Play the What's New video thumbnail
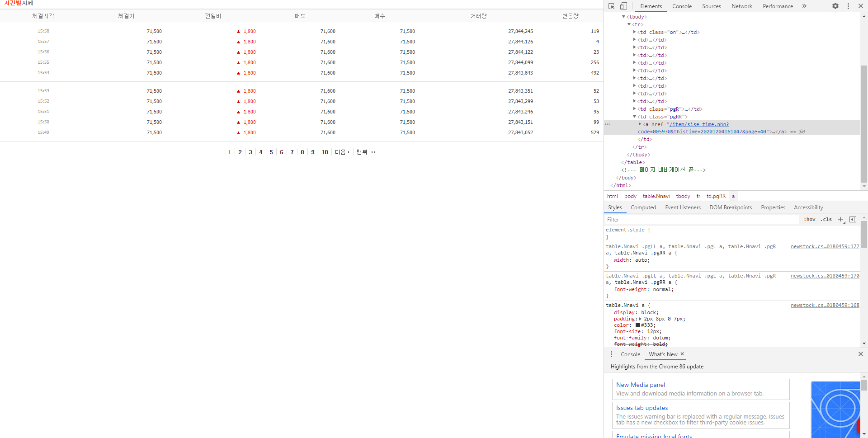The height and width of the screenshot is (438, 868). click(835, 410)
